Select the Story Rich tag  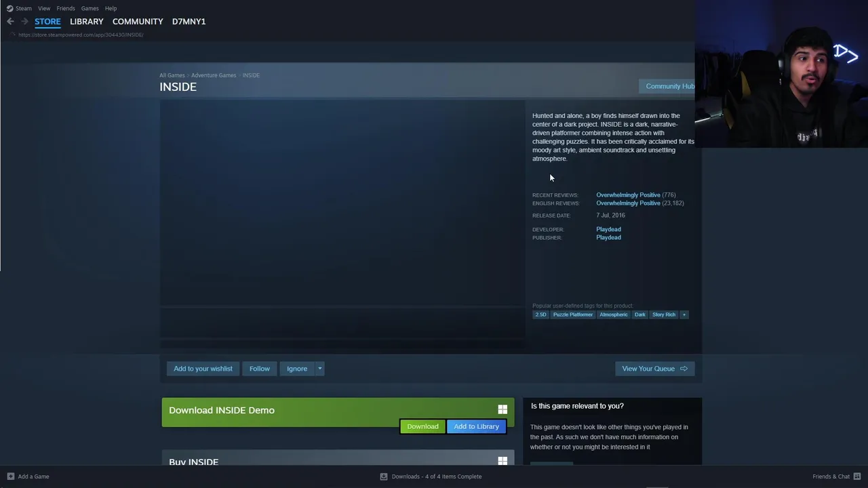point(664,314)
